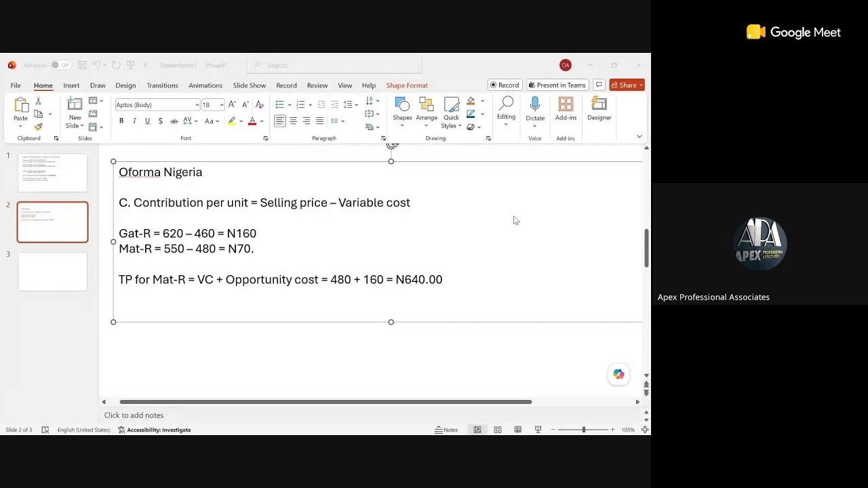Click the Arrange icon
The height and width of the screenshot is (488, 868).
(427, 104)
